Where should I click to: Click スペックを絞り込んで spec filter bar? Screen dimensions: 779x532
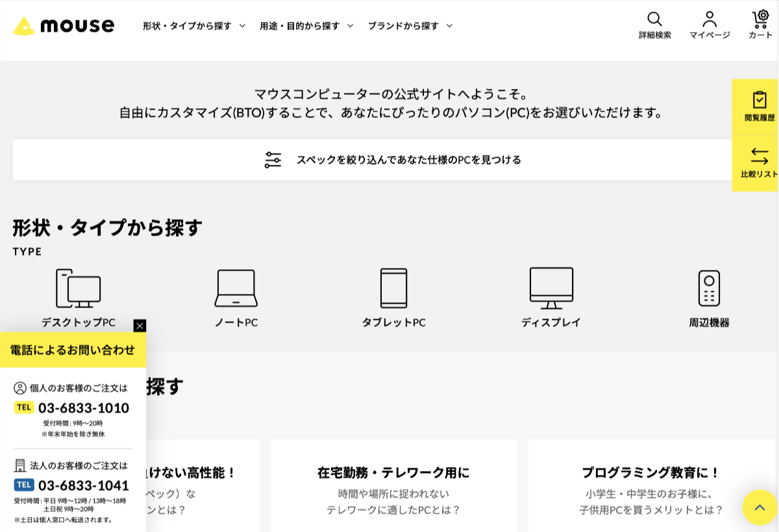[x=392, y=160]
